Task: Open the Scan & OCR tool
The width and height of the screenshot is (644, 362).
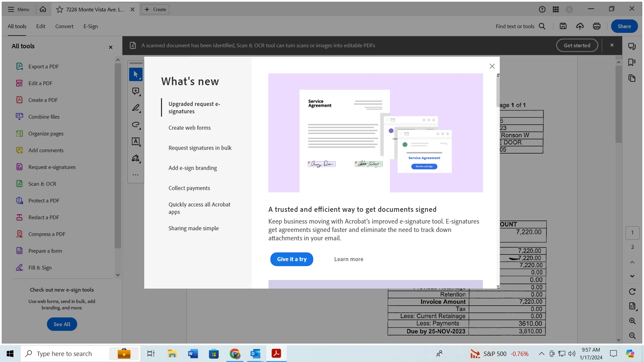Action: pyautogui.click(x=42, y=184)
